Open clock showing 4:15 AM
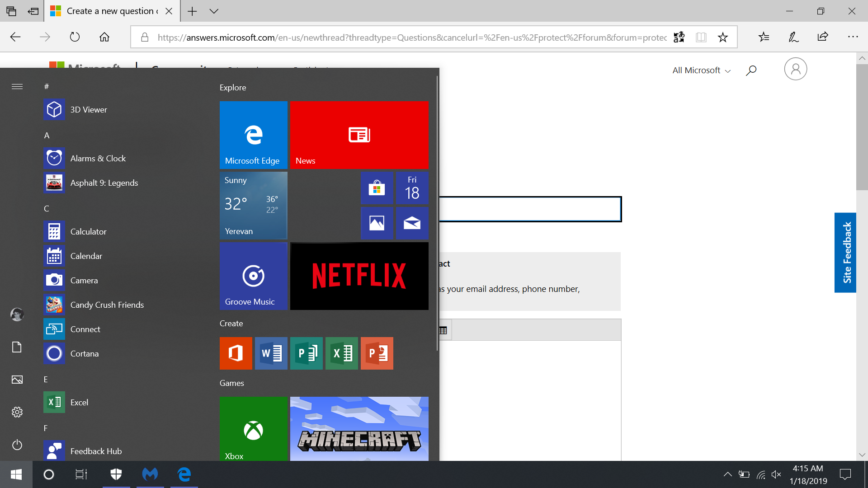The image size is (868, 488). (808, 474)
